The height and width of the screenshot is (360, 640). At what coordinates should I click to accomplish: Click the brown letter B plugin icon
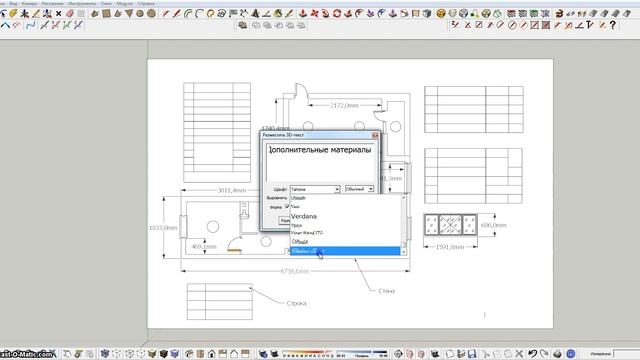(559, 14)
